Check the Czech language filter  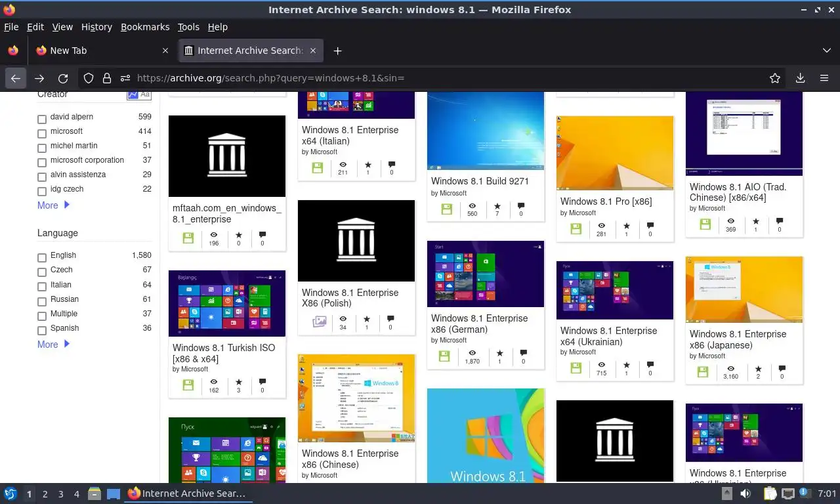tap(42, 272)
